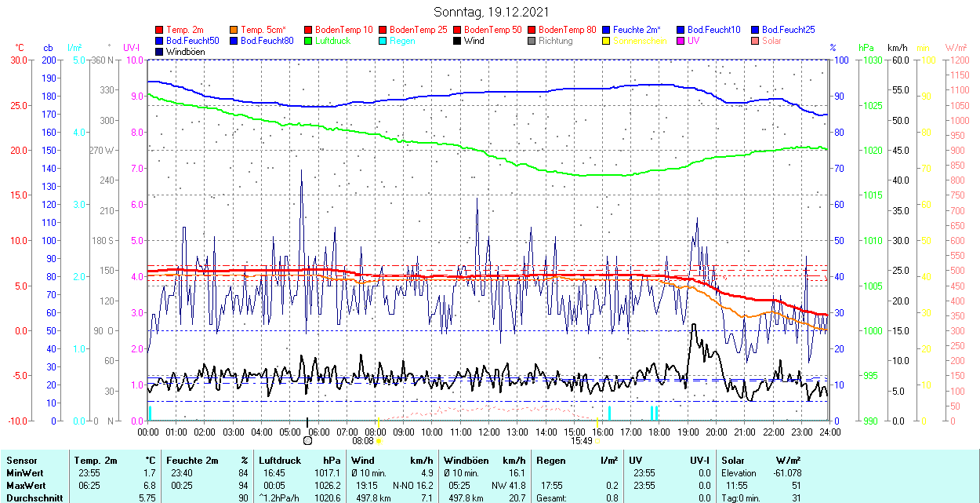Viewport: 980px width, 503px height.
Task: Click the Luftdruck column header in the table
Action: (279, 461)
